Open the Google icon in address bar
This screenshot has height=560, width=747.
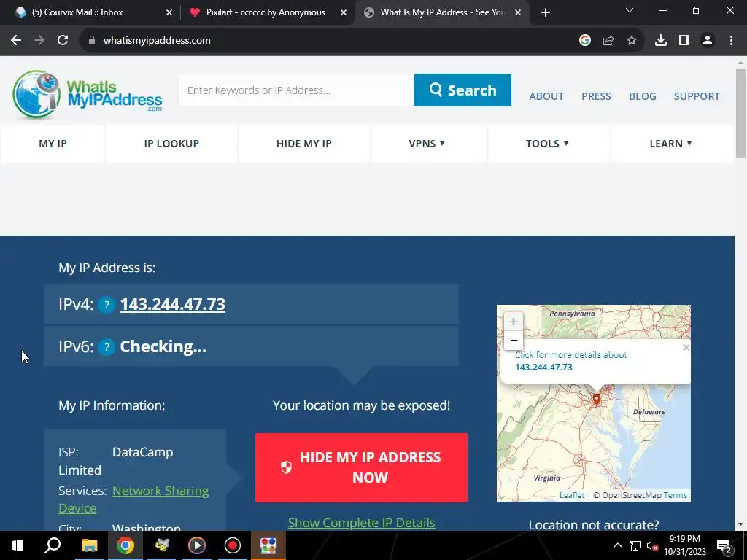585,41
